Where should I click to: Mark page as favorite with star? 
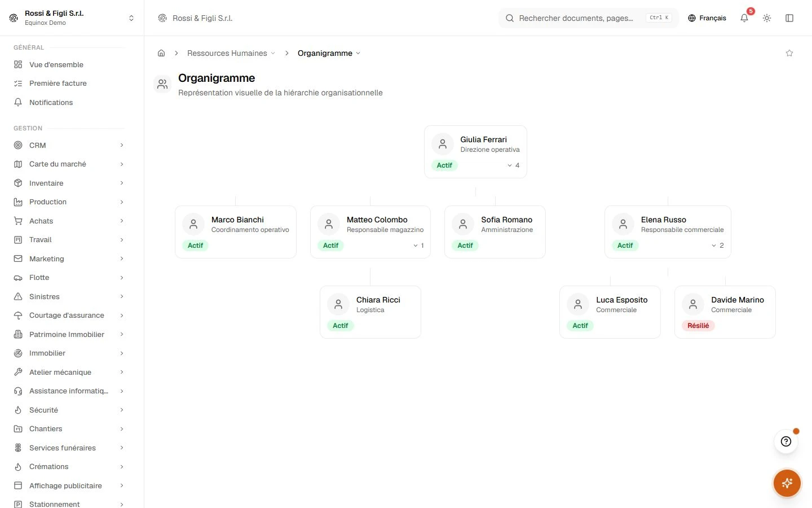point(789,53)
